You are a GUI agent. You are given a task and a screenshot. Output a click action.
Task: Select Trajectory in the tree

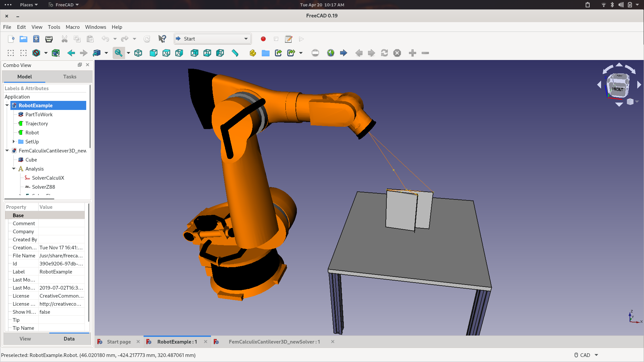pos(37,123)
